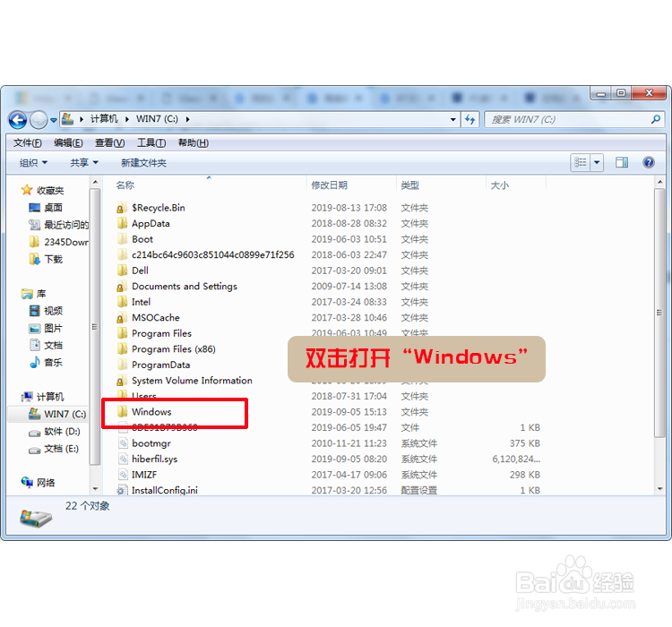Image resolution: width=672 pixels, height=627 pixels.
Task: Select the System Volume Information folder icon
Action: click(x=122, y=381)
